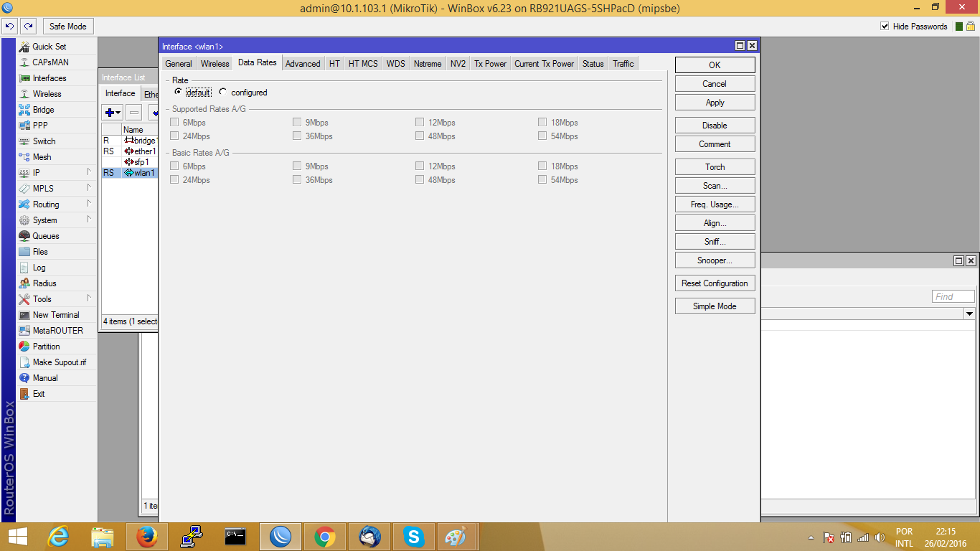
Task: Open Internet Explorer from the taskbar
Action: click(57, 537)
